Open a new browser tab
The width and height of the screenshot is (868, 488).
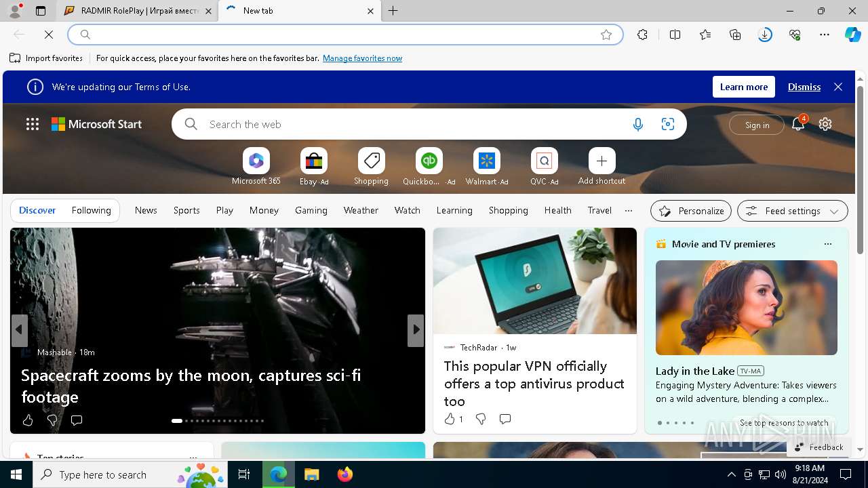[393, 11]
